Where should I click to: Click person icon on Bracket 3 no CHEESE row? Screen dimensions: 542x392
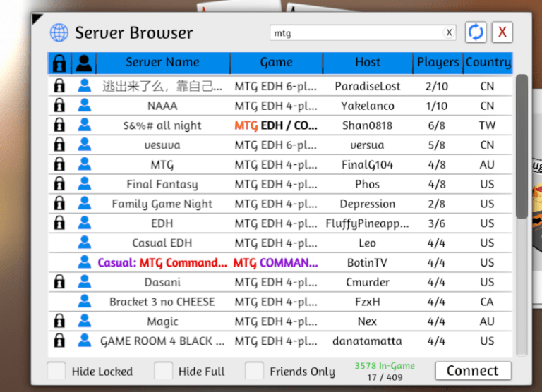click(x=85, y=301)
